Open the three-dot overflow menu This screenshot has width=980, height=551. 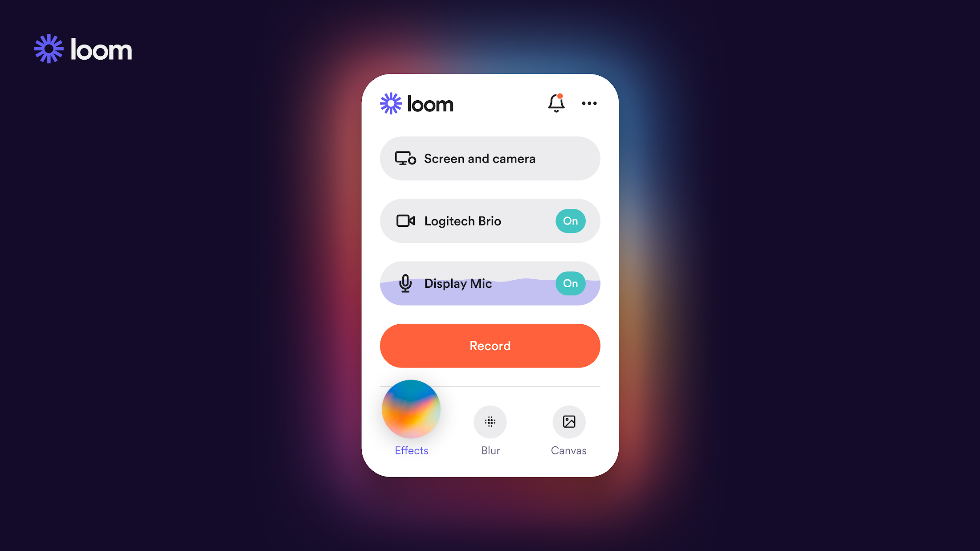click(589, 103)
